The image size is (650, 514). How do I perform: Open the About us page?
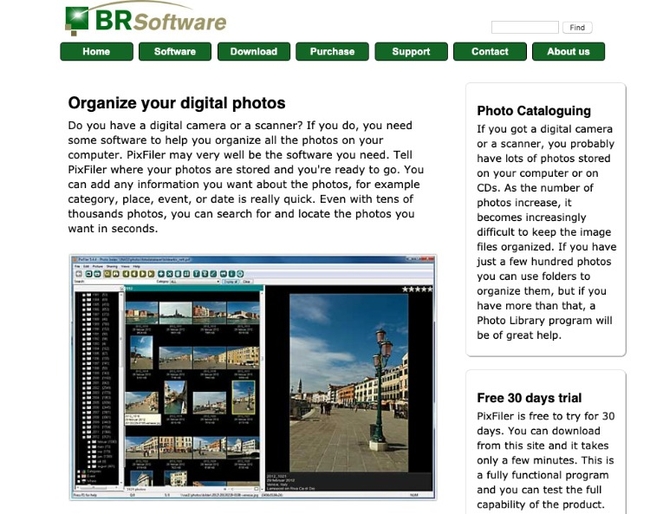point(568,51)
